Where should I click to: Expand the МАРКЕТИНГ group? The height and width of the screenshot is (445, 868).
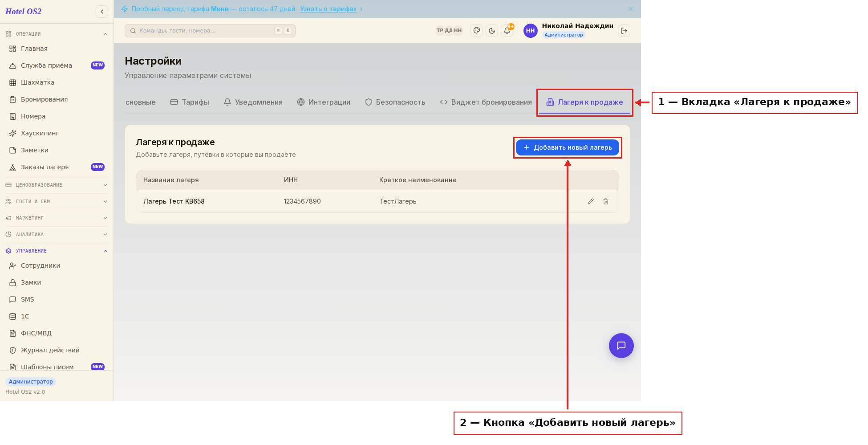[x=57, y=218]
